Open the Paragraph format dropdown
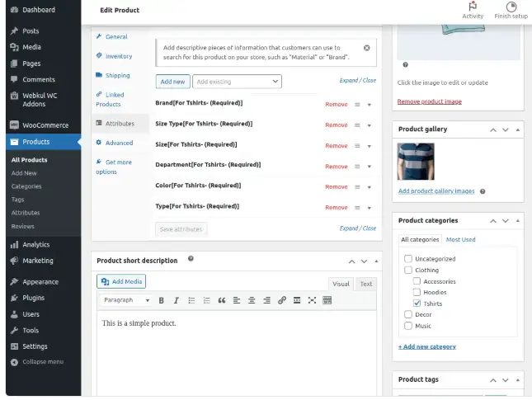The width and height of the screenshot is (532, 400). click(x=126, y=300)
